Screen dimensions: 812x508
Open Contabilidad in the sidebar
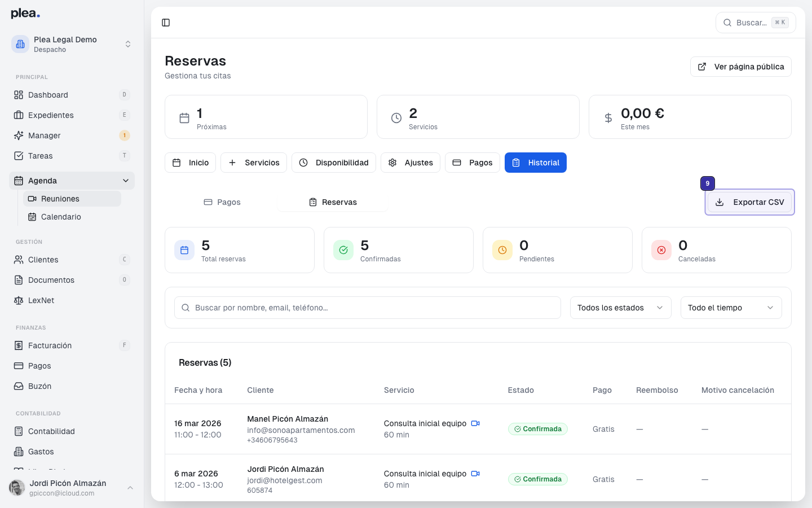click(72, 431)
